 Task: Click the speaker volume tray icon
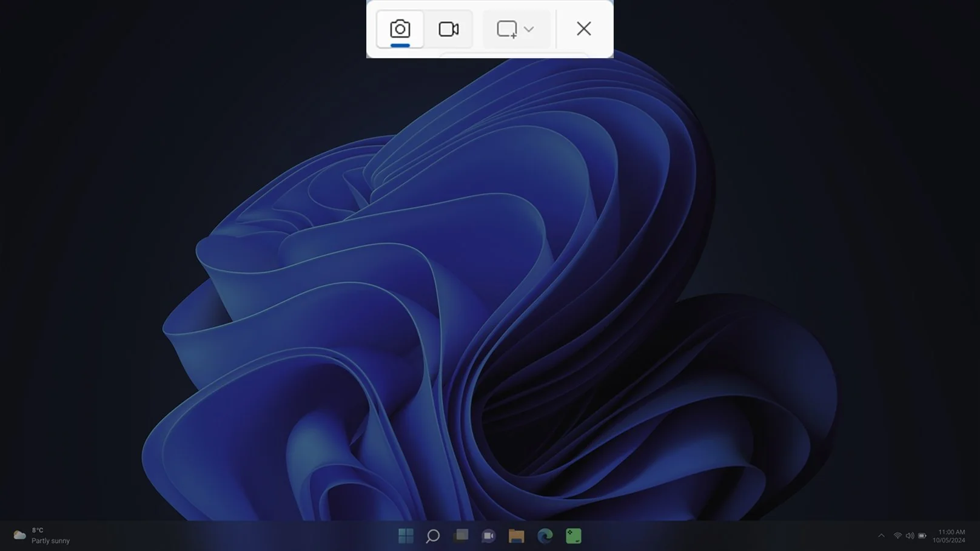coord(910,536)
